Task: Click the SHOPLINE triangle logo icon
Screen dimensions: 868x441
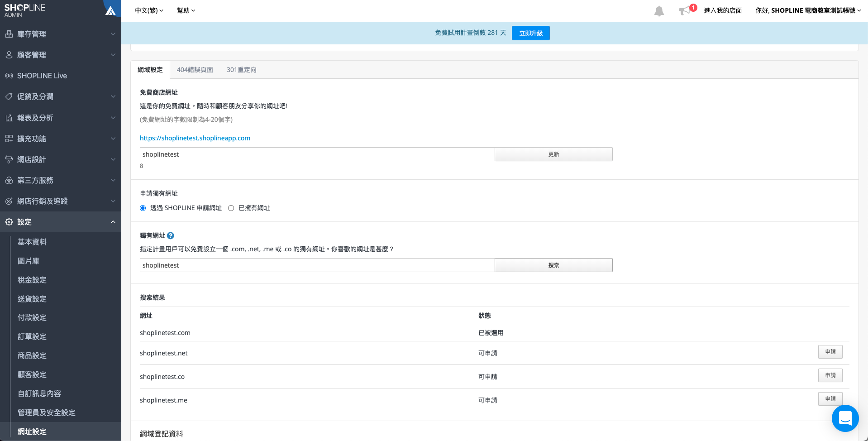Action: pyautogui.click(x=110, y=10)
